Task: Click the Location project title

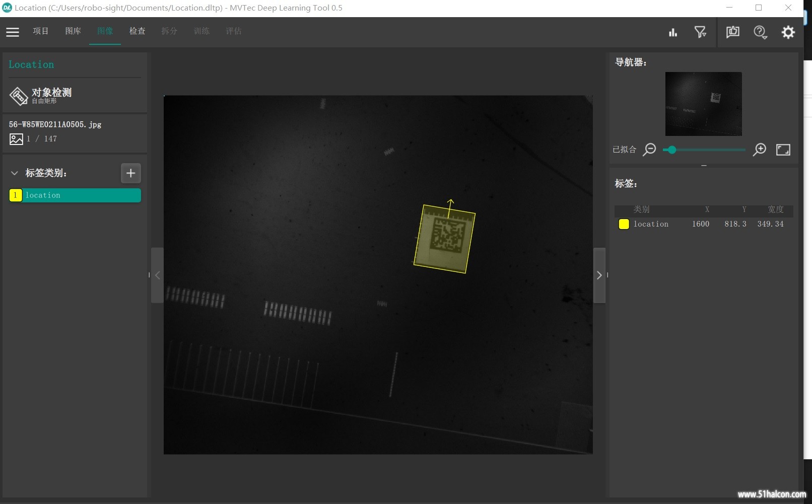Action: [31, 64]
